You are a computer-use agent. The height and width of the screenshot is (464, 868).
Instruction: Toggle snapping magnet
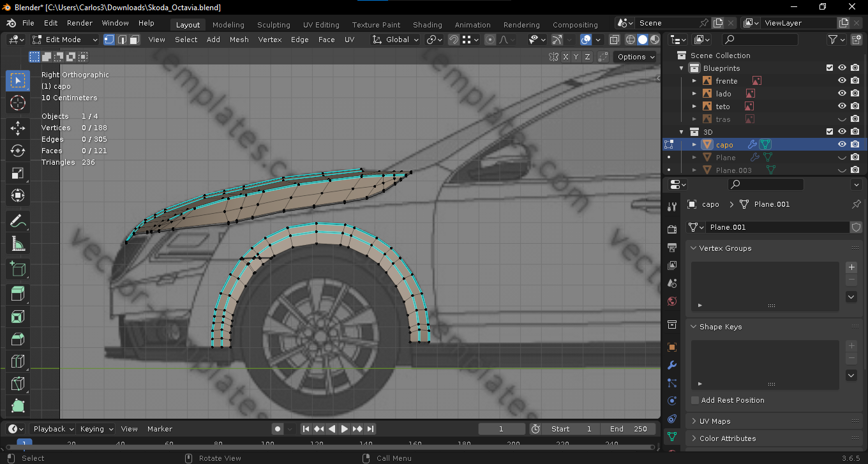click(453, 40)
